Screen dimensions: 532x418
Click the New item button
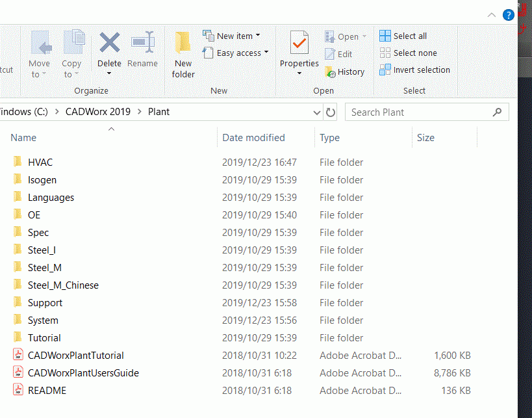pyautogui.click(x=231, y=36)
